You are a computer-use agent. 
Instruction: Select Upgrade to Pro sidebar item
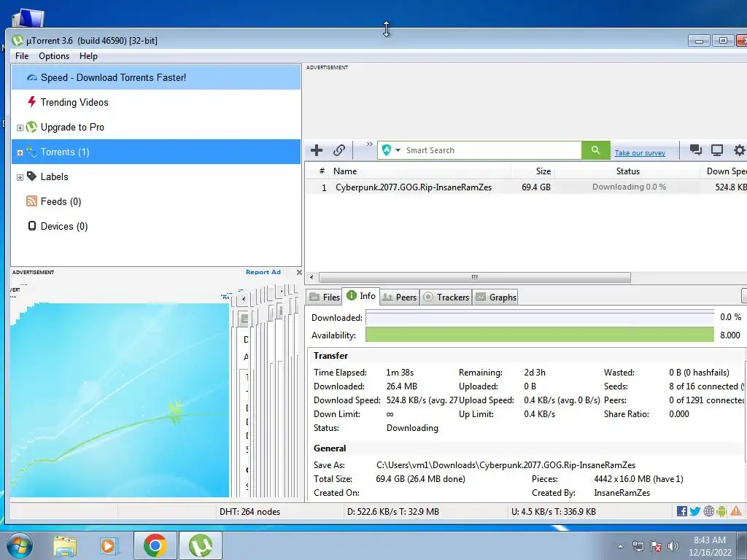[72, 127]
